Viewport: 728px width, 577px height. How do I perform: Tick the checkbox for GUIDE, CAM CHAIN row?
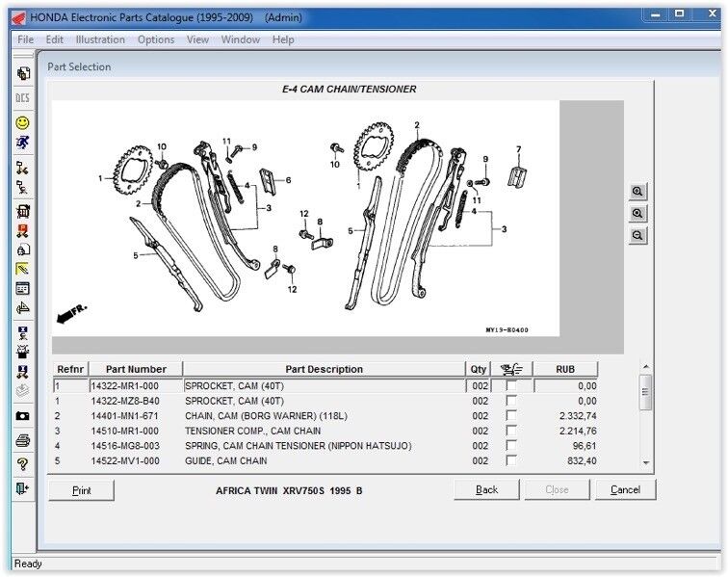click(511, 460)
